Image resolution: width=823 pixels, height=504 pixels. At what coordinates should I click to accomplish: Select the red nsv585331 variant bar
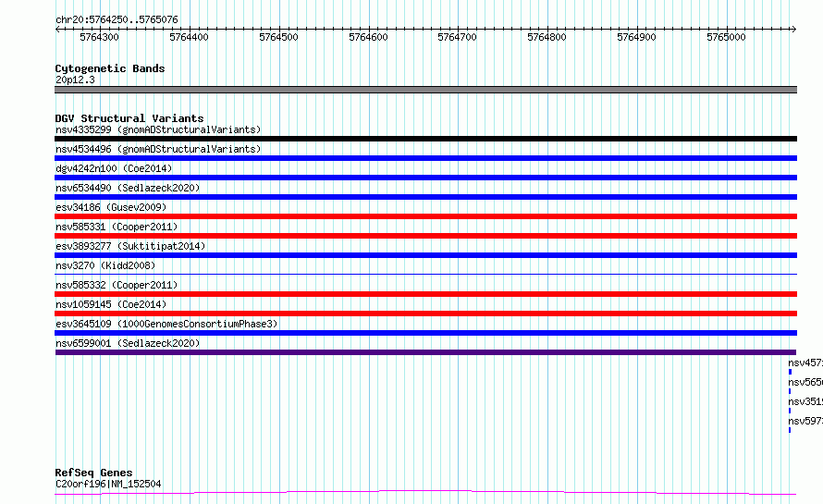(x=425, y=236)
